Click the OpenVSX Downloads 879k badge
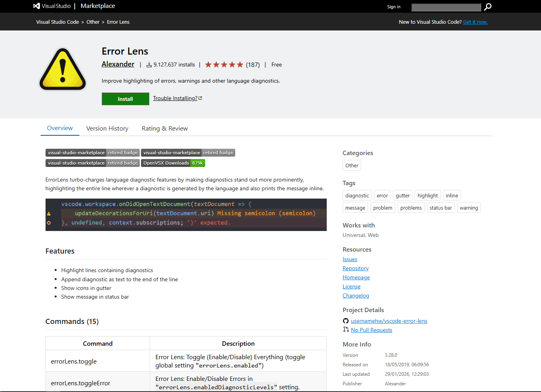The width and height of the screenshot is (541, 392). tap(173, 163)
